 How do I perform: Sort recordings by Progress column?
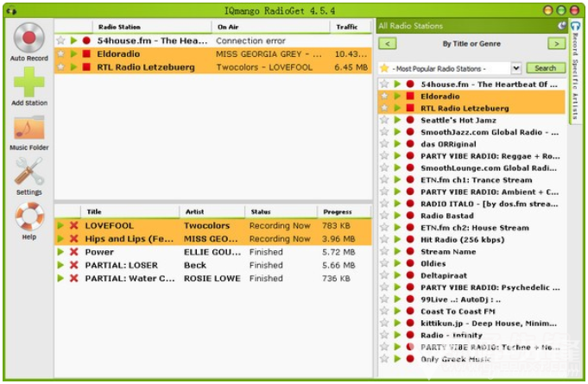345,211
